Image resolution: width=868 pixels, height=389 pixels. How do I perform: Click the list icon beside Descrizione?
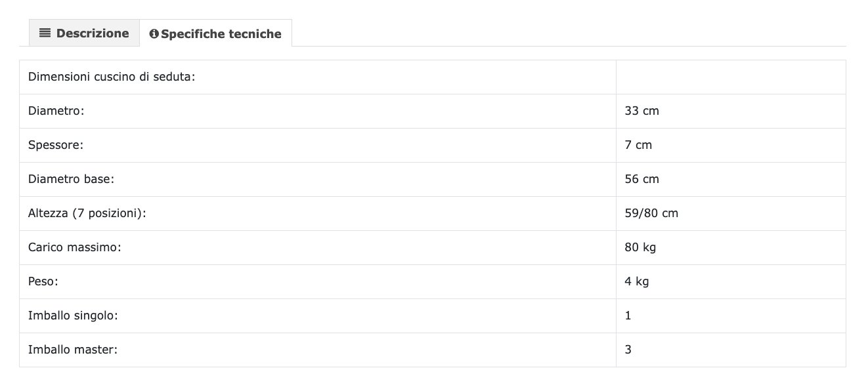[45, 33]
